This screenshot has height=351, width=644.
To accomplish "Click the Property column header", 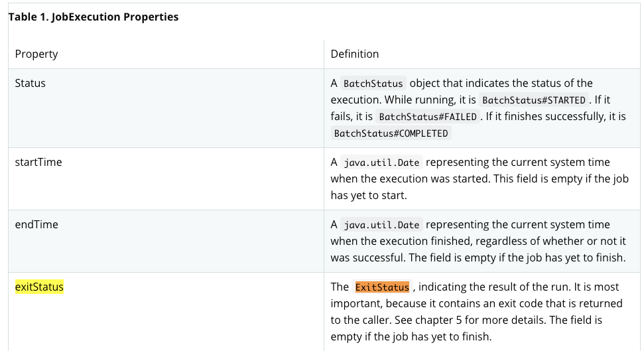I will click(x=36, y=54).
